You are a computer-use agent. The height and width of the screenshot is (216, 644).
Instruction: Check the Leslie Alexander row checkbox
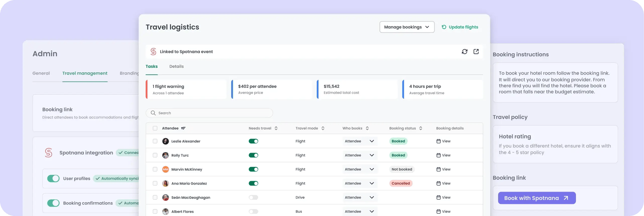(155, 141)
